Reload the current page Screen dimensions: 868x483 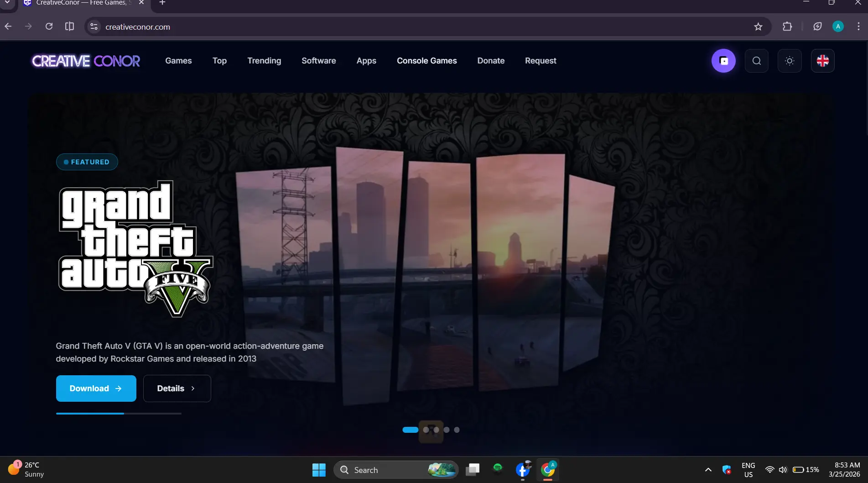click(49, 26)
